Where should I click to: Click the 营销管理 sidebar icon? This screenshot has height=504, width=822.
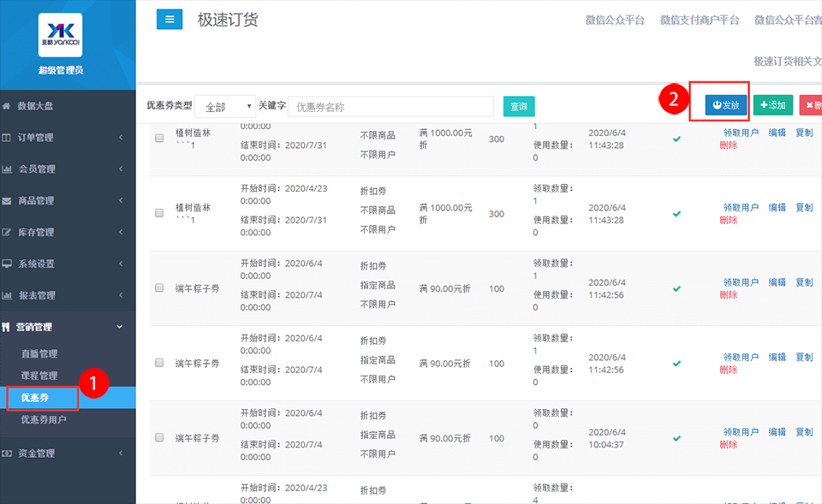tap(6, 327)
